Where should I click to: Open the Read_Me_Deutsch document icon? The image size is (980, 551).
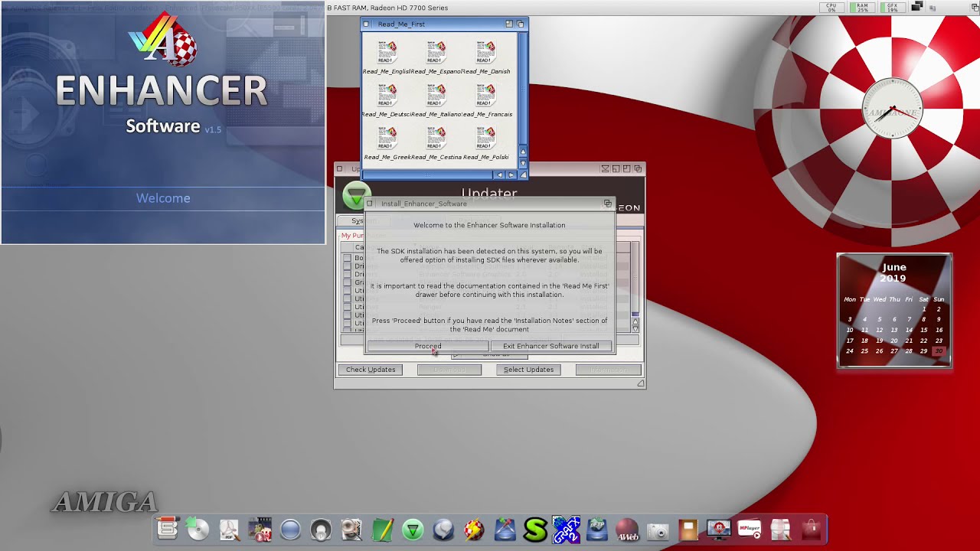tap(387, 96)
